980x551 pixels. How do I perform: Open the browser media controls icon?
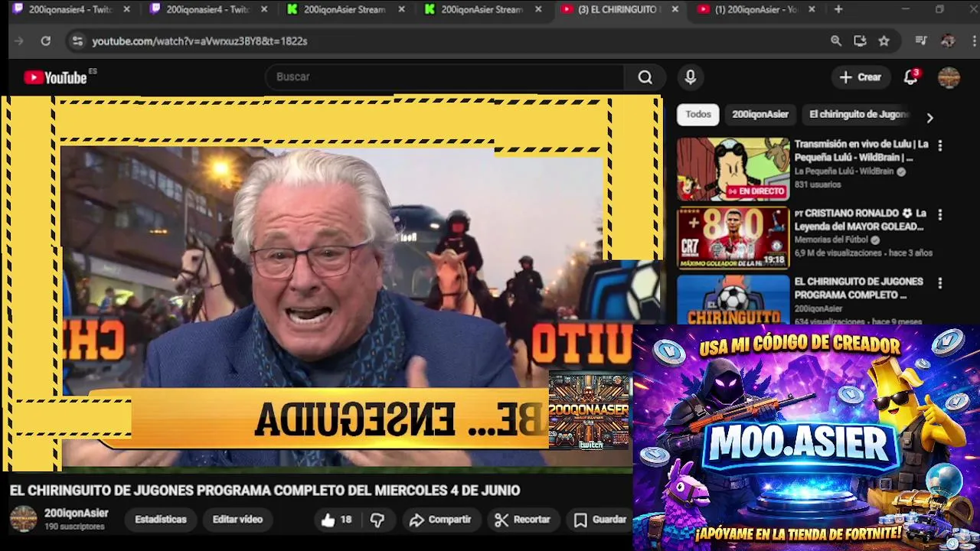(921, 41)
